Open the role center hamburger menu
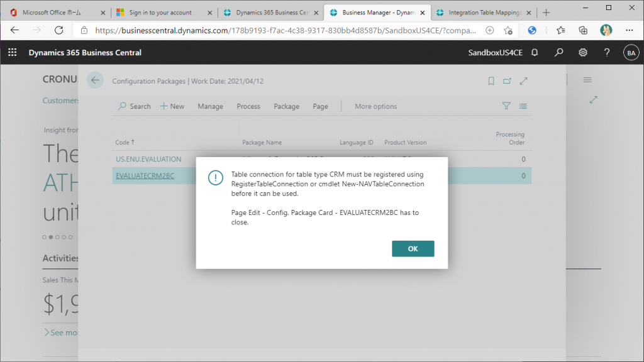This screenshot has height=362, width=644. pyautogui.click(x=587, y=80)
